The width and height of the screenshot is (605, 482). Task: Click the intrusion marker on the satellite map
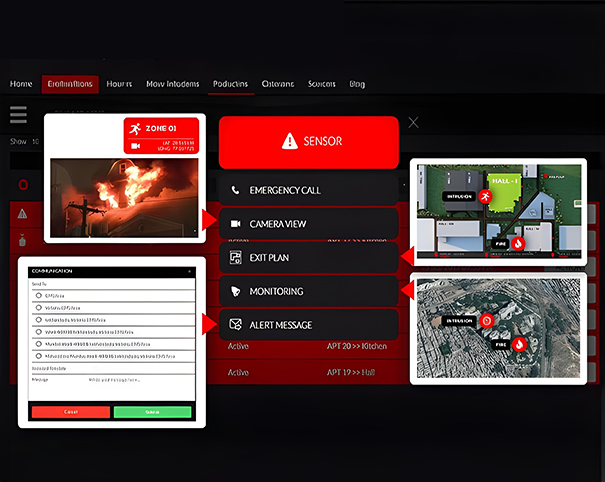tap(486, 321)
